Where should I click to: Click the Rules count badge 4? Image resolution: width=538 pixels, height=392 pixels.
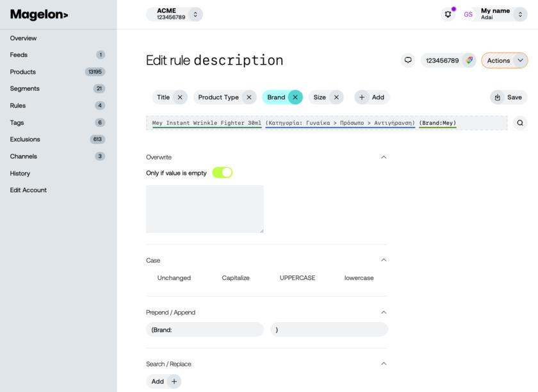tap(100, 106)
